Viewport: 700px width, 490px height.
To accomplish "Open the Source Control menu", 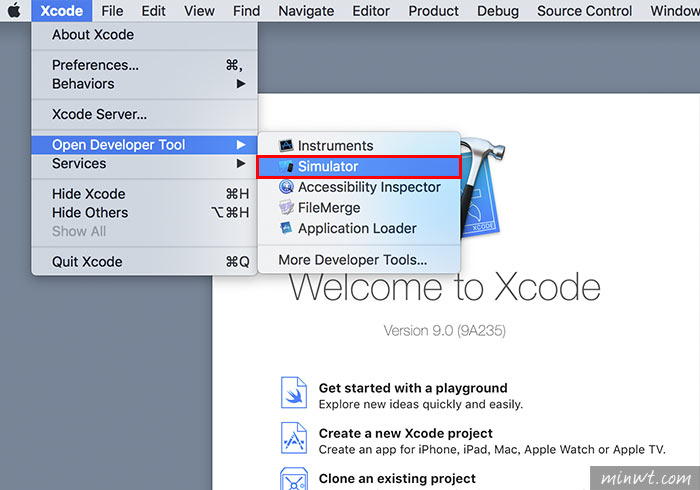I will (584, 11).
